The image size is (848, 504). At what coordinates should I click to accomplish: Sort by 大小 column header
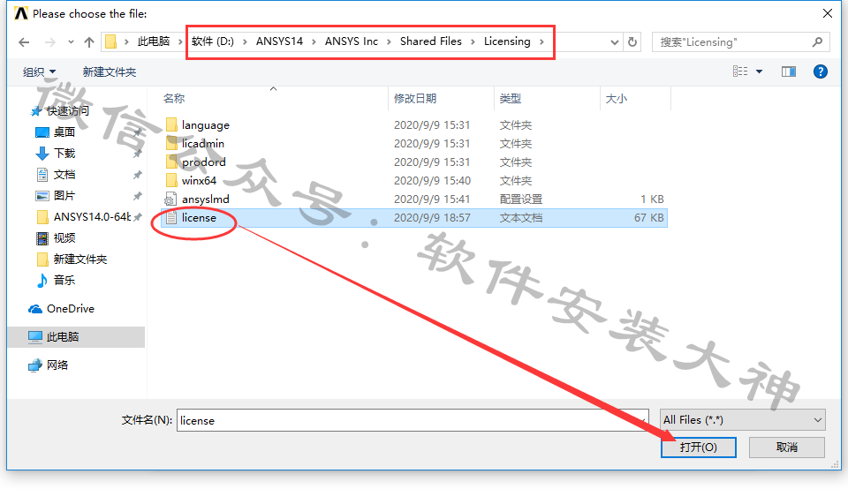(616, 98)
